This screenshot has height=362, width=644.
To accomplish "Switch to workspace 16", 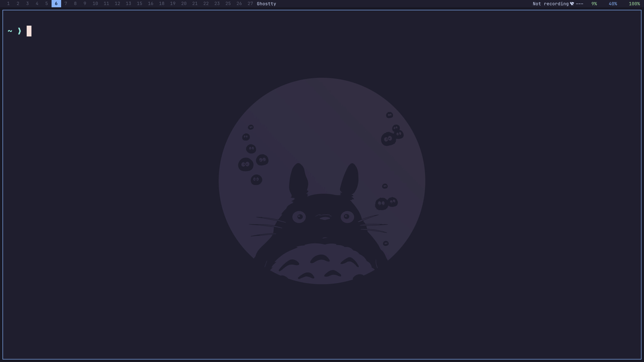I will pyautogui.click(x=150, y=4).
